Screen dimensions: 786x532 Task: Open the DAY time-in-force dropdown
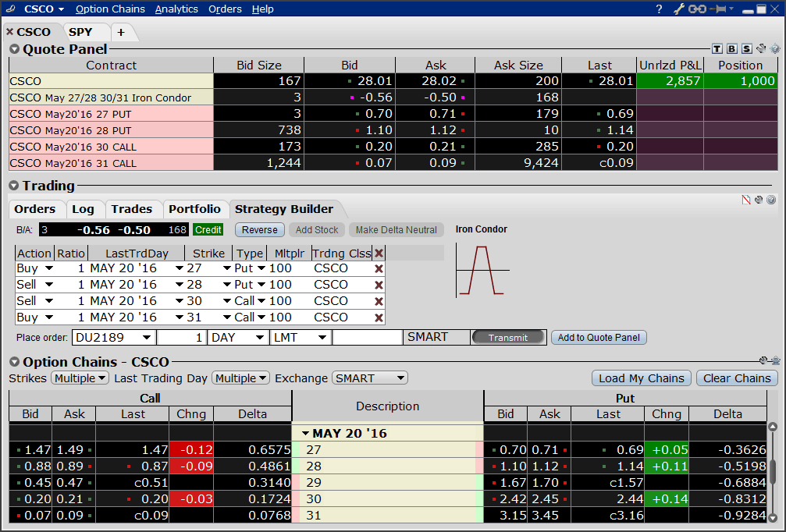tap(260, 338)
